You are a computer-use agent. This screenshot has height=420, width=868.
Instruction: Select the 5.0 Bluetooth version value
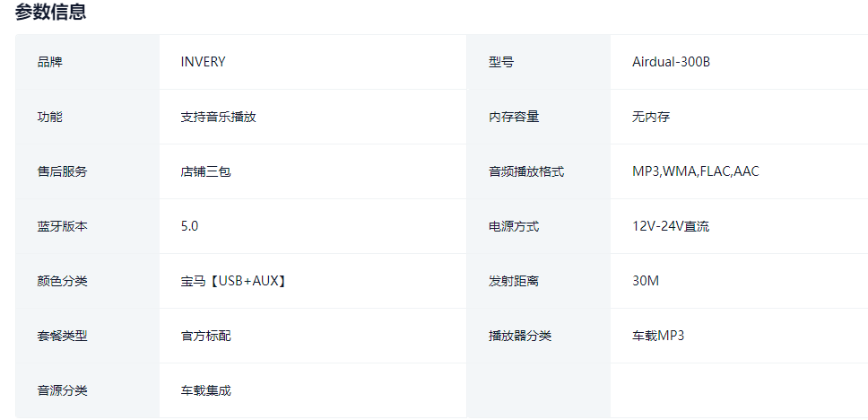(x=189, y=226)
